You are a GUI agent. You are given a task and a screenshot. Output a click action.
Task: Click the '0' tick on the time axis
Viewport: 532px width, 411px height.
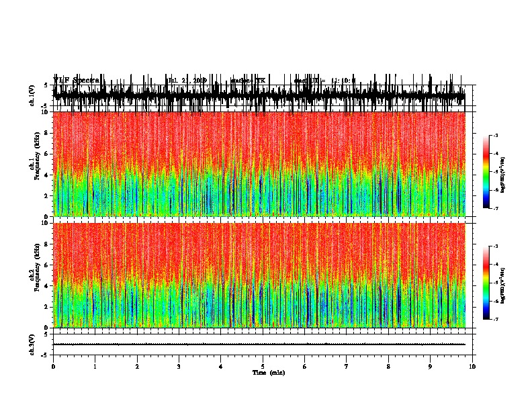pos(53,367)
